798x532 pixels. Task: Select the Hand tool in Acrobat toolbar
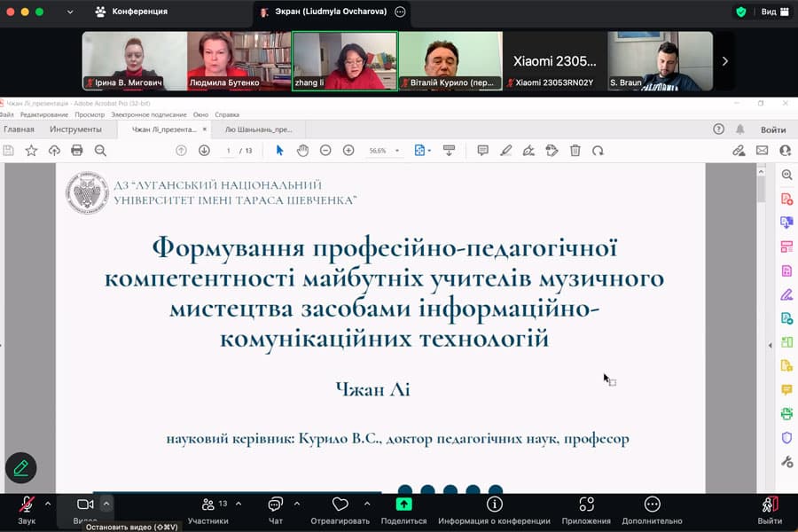(301, 150)
